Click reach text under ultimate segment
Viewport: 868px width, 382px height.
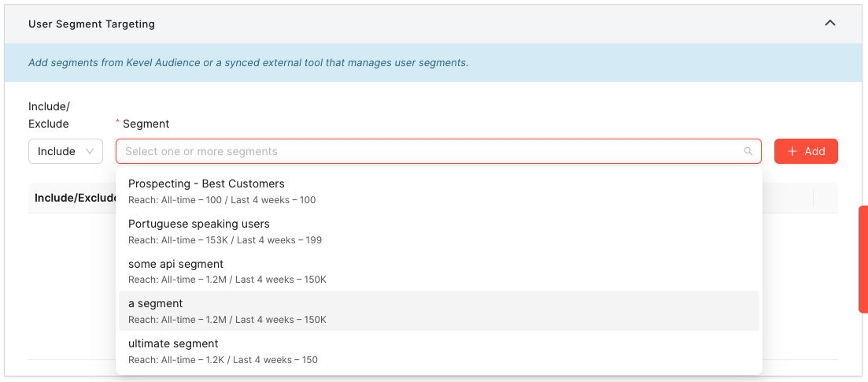tap(223, 360)
